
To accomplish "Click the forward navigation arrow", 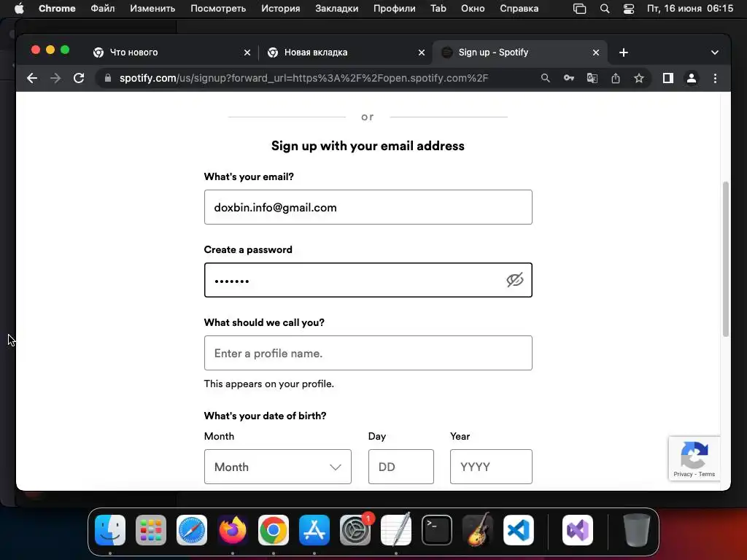I will click(x=55, y=78).
